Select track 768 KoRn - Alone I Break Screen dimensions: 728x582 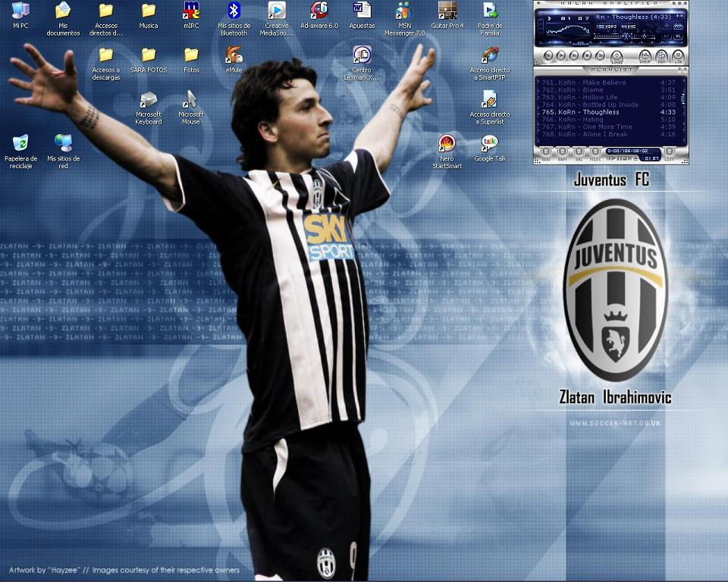pyautogui.click(x=609, y=135)
